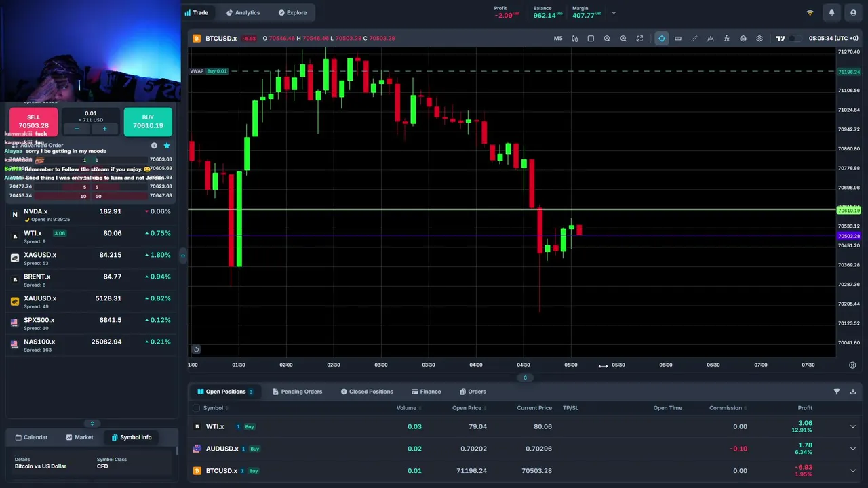Open the Orders tab

click(x=473, y=392)
